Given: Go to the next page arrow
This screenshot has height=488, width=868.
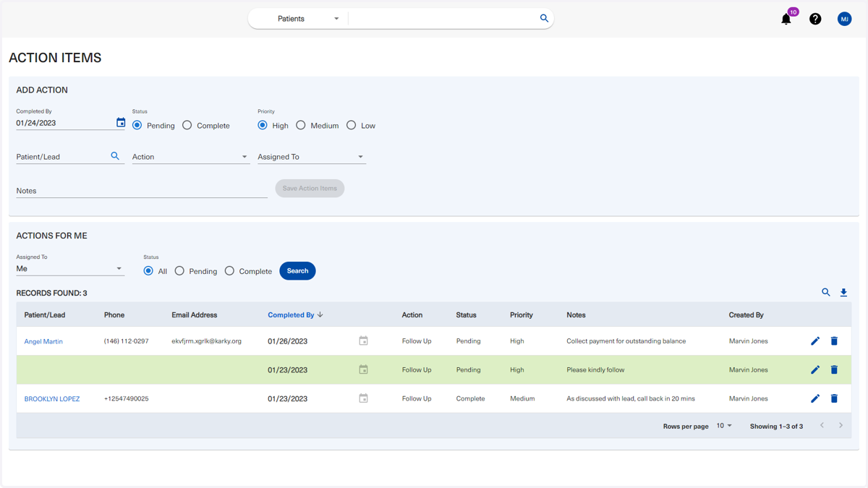Looking at the screenshot, I should (x=841, y=426).
